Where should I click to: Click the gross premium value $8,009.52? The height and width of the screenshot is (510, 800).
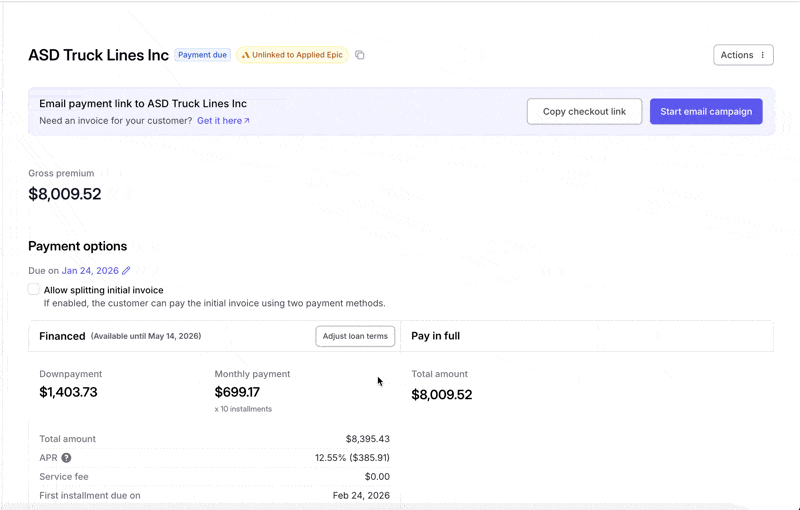[x=65, y=194]
